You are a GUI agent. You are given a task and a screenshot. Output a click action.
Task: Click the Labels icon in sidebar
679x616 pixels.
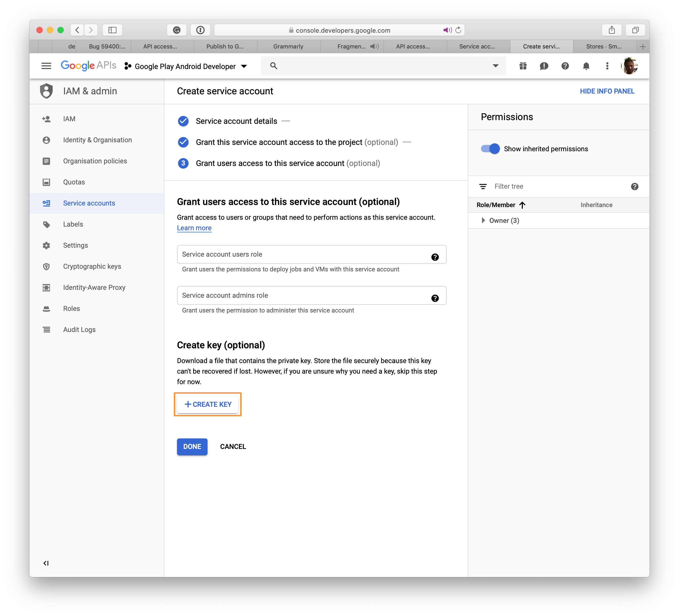coord(47,224)
